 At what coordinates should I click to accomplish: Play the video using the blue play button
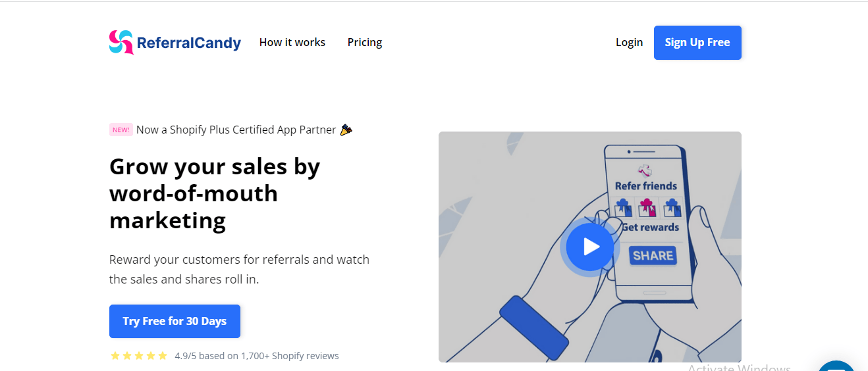(x=590, y=247)
